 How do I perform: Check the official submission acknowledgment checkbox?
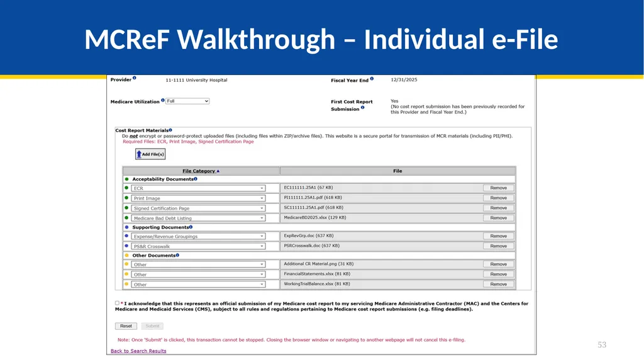(117, 303)
